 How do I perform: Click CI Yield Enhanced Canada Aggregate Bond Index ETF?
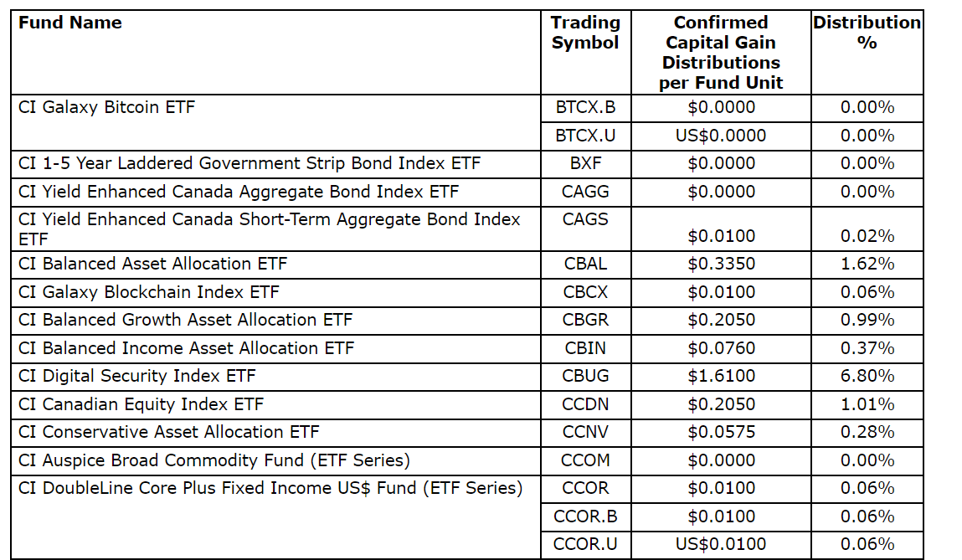239,192
